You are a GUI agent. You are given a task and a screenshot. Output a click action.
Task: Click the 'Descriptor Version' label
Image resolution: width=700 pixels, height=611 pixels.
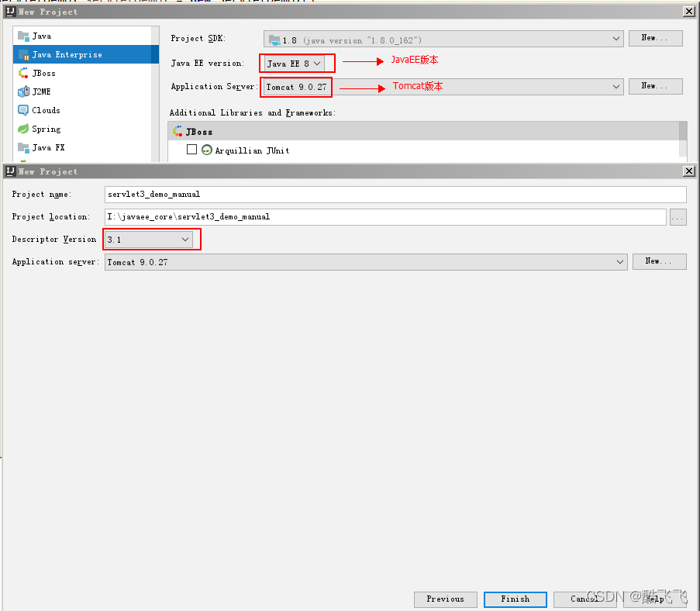pos(54,240)
